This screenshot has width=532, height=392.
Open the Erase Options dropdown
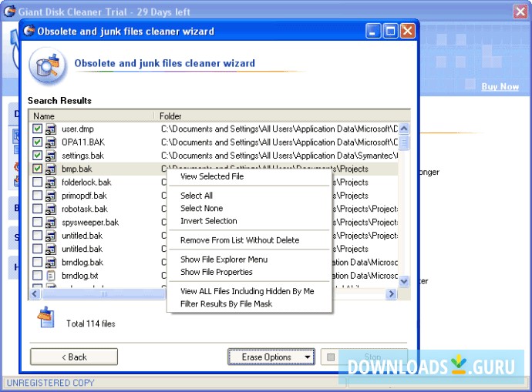pos(271,357)
